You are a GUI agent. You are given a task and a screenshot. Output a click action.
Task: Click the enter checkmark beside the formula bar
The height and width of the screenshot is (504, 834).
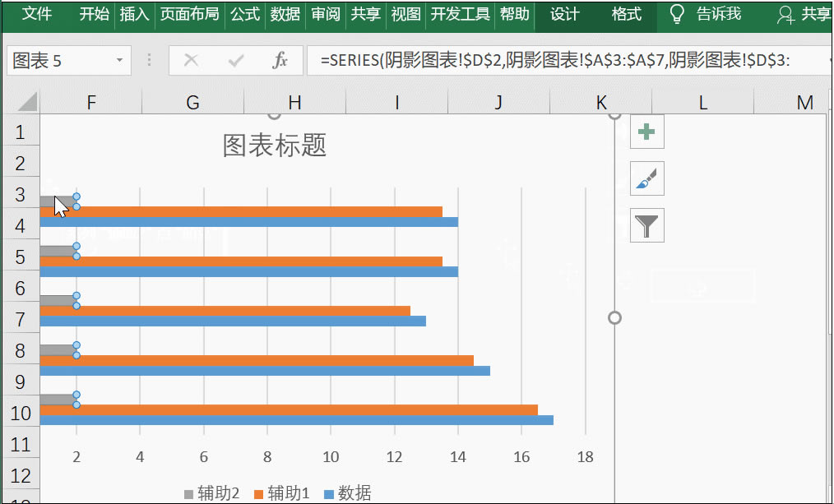(x=236, y=60)
